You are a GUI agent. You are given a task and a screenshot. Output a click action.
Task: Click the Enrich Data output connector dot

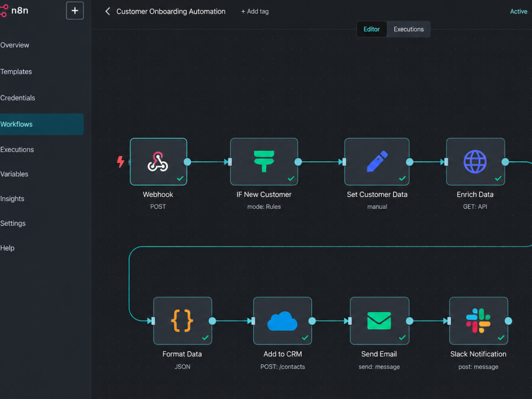pos(505,162)
